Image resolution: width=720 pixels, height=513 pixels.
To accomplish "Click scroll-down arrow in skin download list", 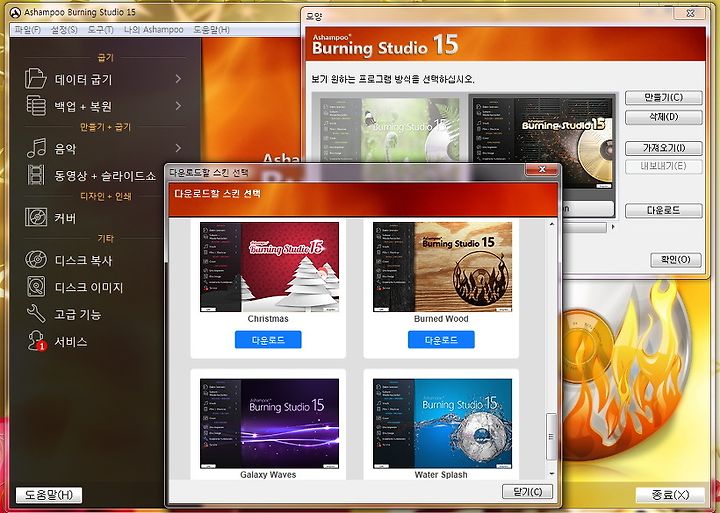I will coord(551,474).
